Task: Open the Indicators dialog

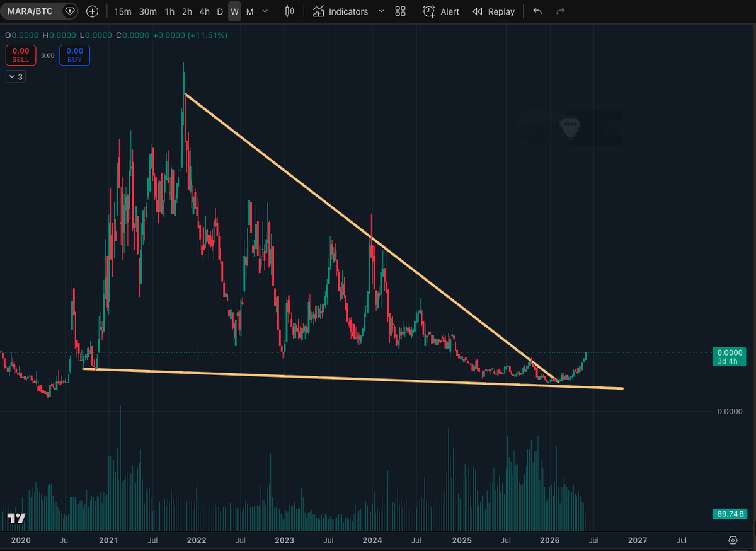Action: tap(341, 11)
